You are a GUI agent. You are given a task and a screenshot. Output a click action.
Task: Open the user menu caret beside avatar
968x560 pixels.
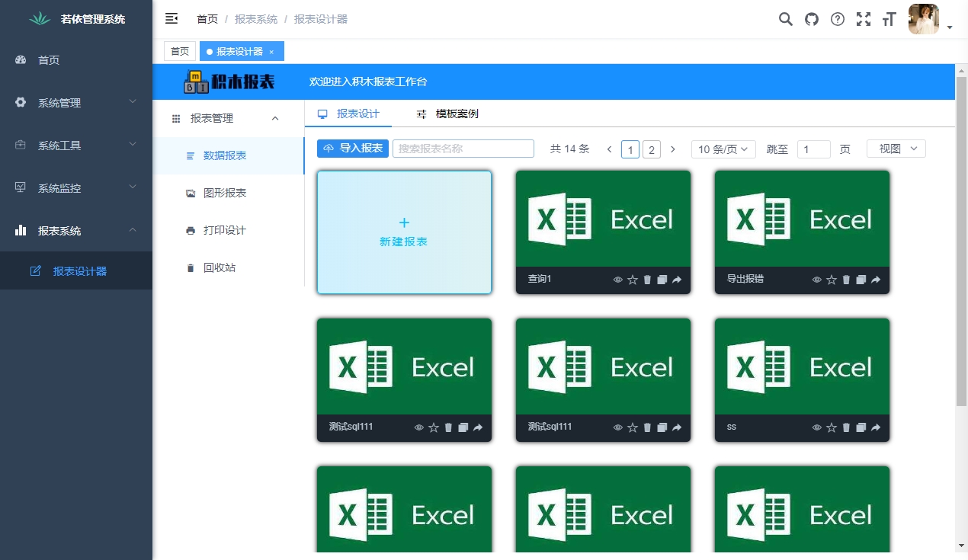click(950, 27)
